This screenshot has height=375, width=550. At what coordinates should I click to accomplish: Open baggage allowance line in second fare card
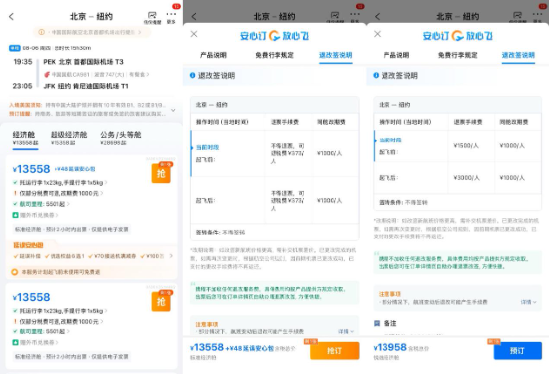tap(60, 311)
